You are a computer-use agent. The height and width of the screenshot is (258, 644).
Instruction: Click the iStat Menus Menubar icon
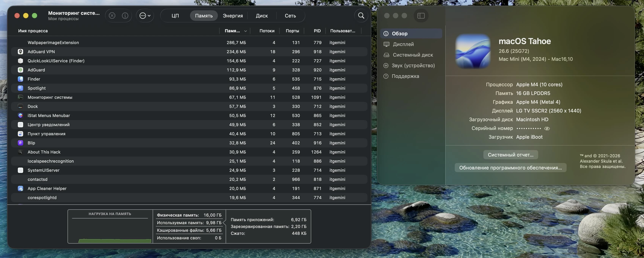click(x=20, y=116)
